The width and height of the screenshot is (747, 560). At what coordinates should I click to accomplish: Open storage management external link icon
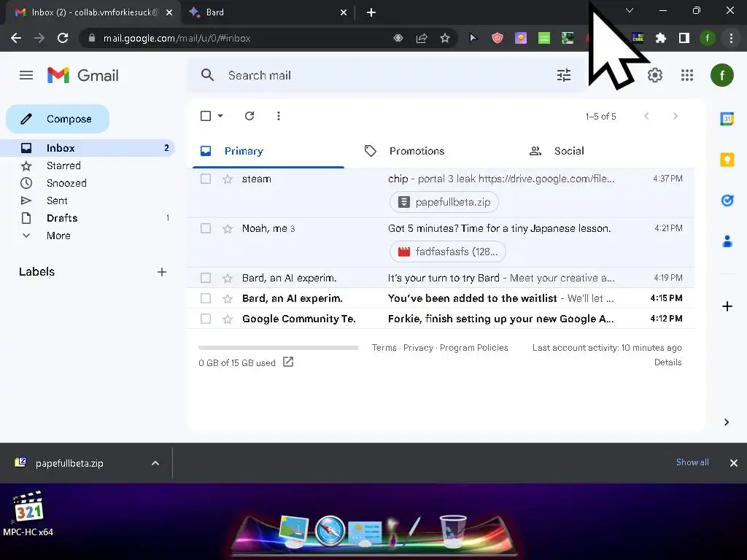tap(287, 362)
